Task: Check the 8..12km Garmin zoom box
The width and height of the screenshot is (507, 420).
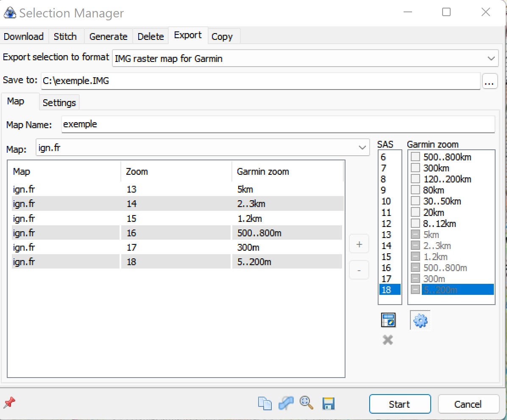Action: pos(415,223)
